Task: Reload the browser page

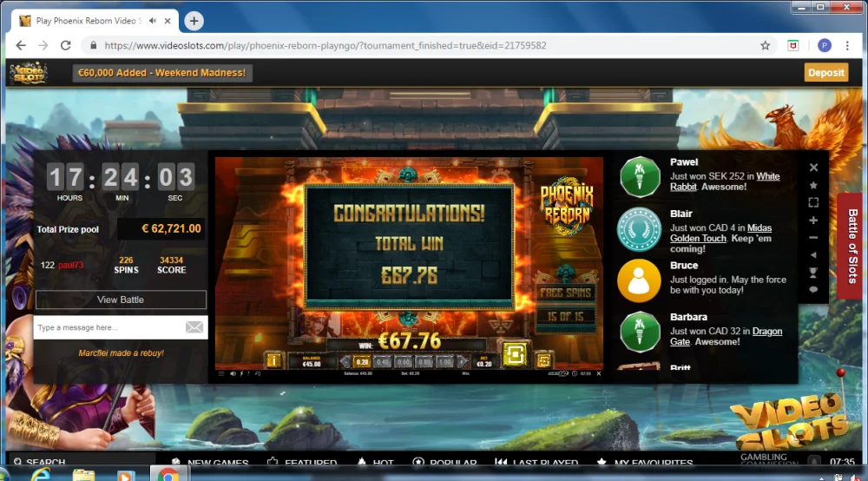Action: click(x=65, y=45)
